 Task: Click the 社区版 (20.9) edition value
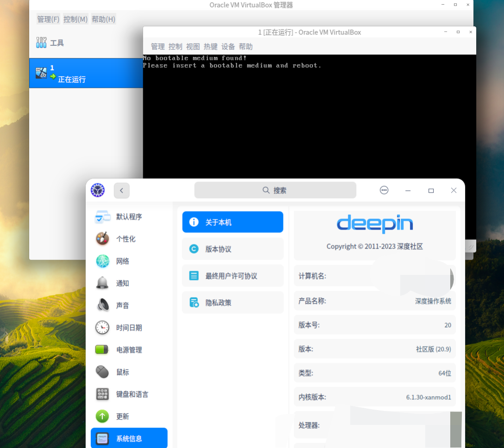point(433,349)
